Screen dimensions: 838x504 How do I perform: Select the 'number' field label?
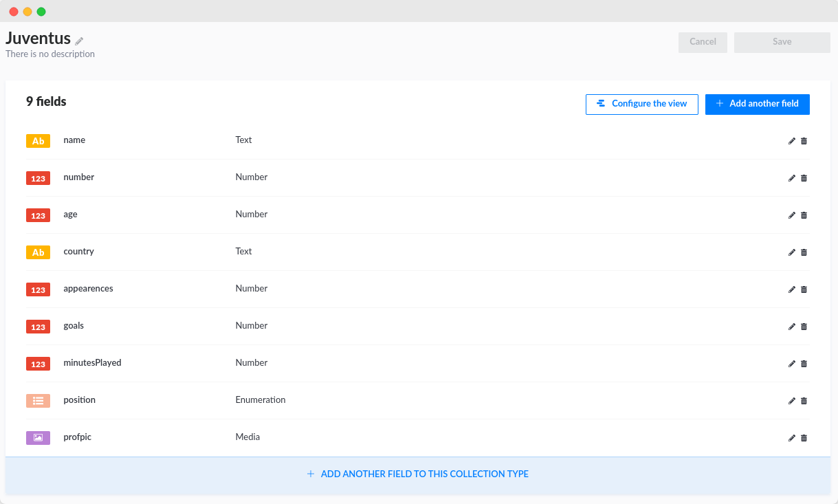78,177
